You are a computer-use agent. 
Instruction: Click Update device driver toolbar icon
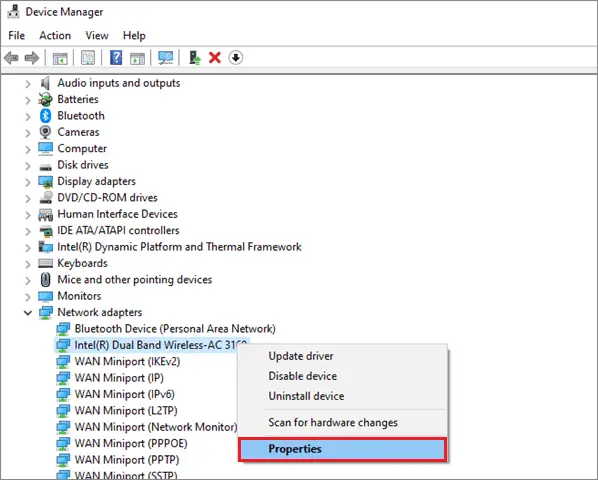tap(195, 58)
